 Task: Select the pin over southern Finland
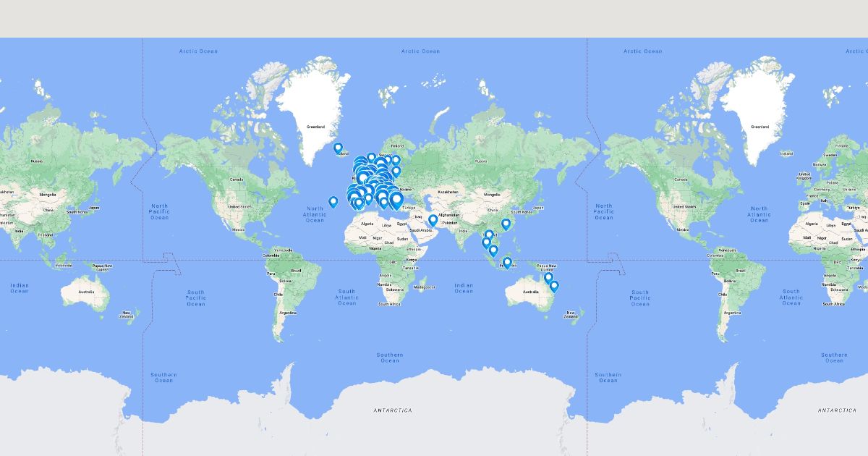(396, 160)
